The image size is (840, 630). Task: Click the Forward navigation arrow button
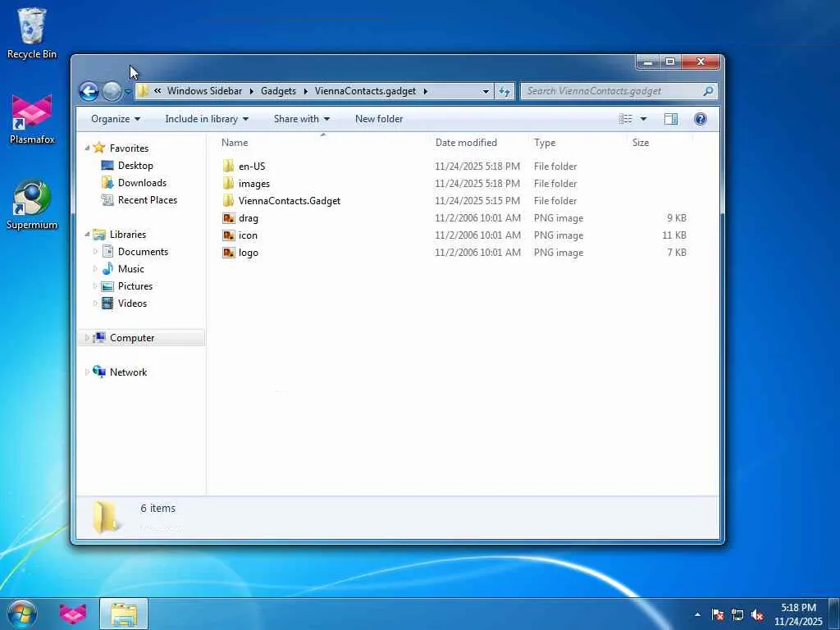coord(112,92)
